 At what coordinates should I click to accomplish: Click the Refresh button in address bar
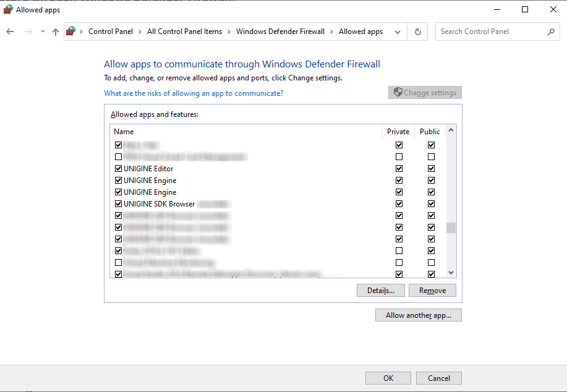418,32
